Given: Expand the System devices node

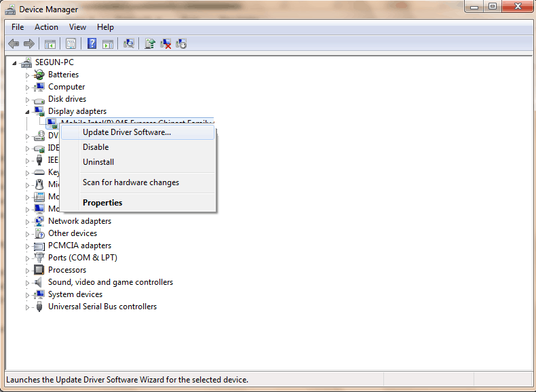Looking at the screenshot, I should pyautogui.click(x=27, y=294).
